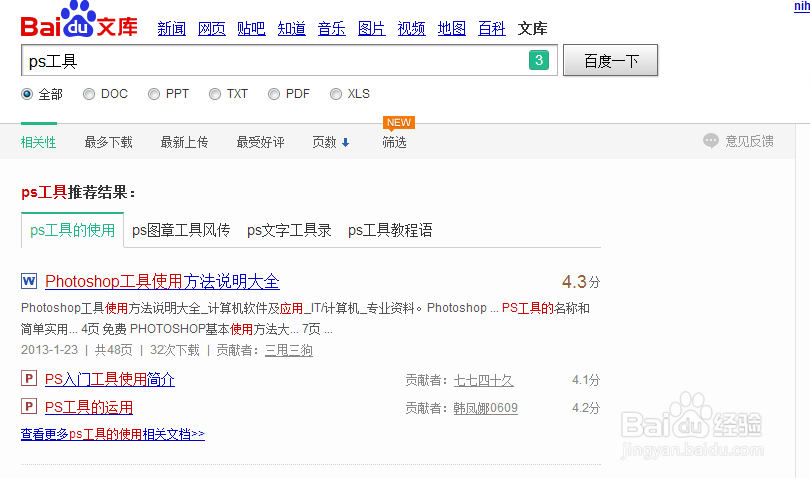Select the PPT file type radio button

[x=154, y=94]
